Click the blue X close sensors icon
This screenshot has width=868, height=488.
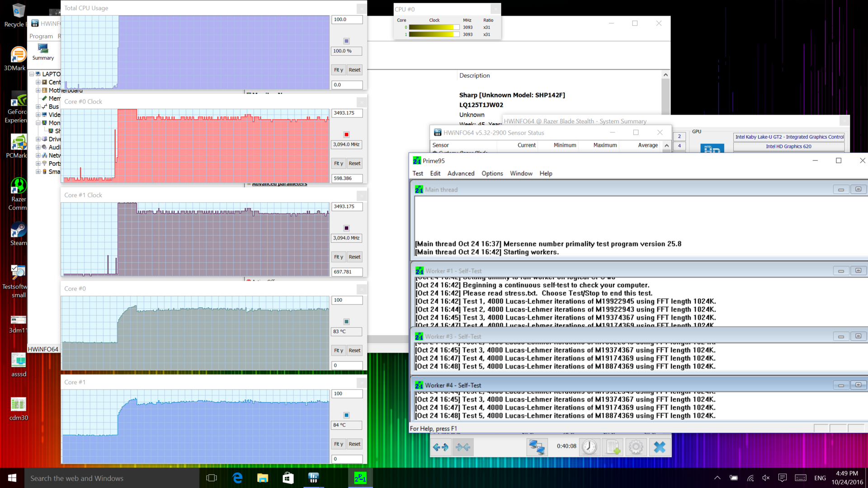tap(660, 447)
